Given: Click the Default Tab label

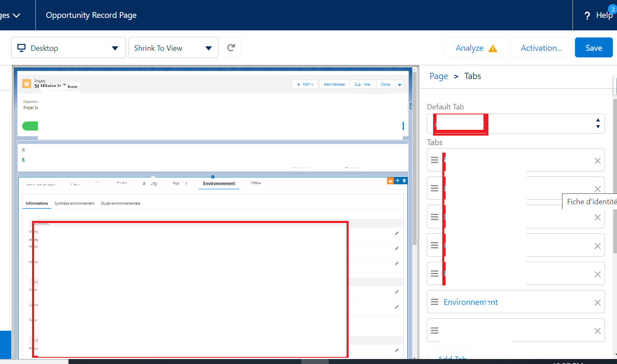Looking at the screenshot, I should [445, 107].
